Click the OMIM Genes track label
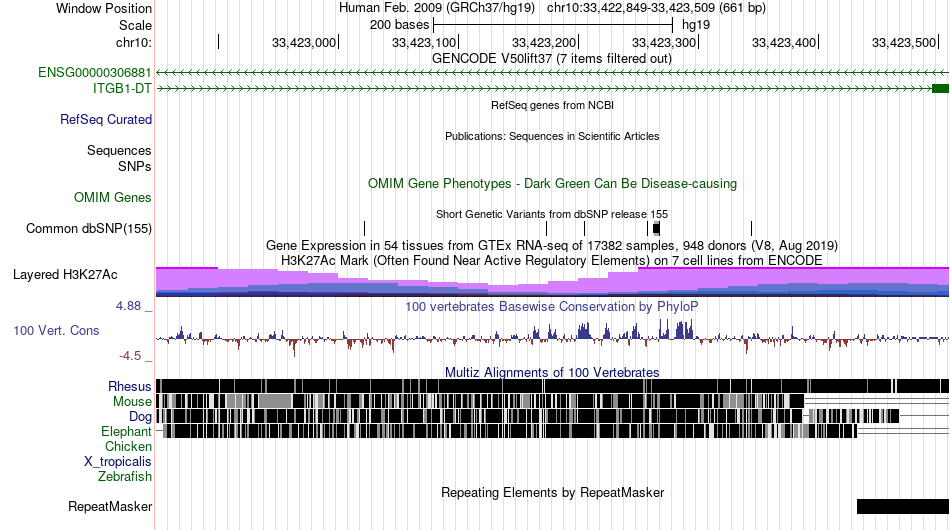 (113, 197)
